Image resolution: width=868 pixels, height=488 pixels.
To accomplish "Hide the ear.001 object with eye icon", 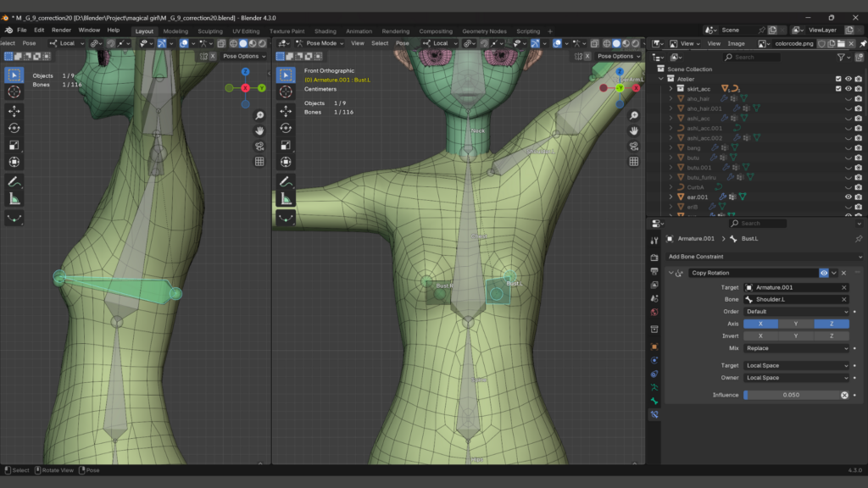I will point(849,197).
